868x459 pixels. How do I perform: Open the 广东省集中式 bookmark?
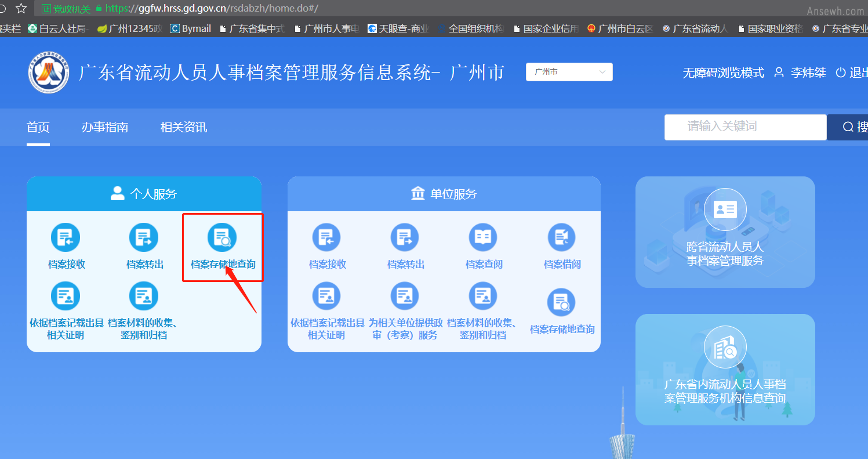point(252,28)
